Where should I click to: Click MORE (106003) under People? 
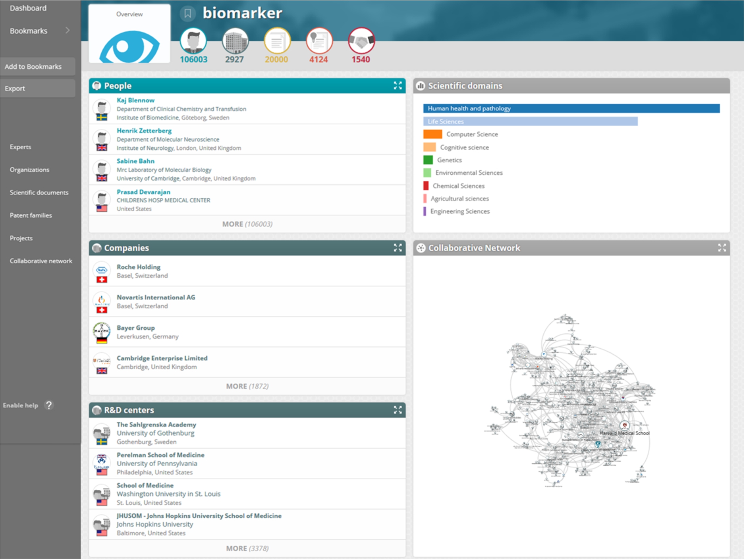[x=247, y=224]
